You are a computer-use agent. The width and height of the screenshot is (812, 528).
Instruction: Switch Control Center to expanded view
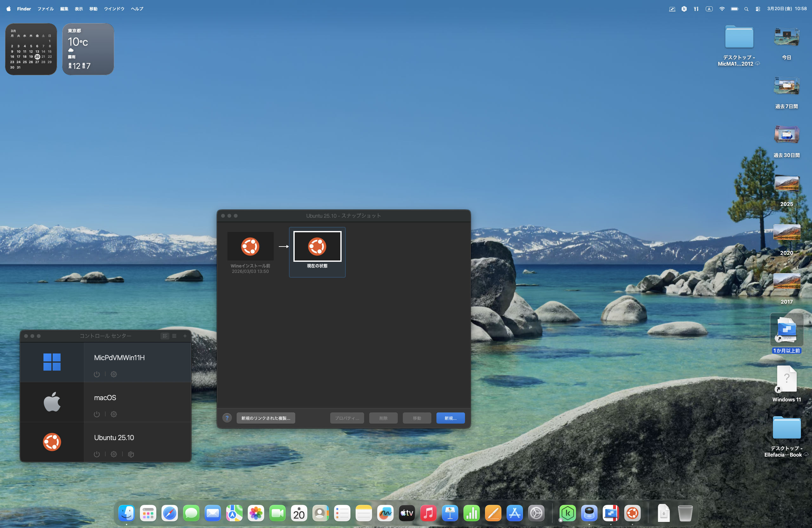coord(165,336)
